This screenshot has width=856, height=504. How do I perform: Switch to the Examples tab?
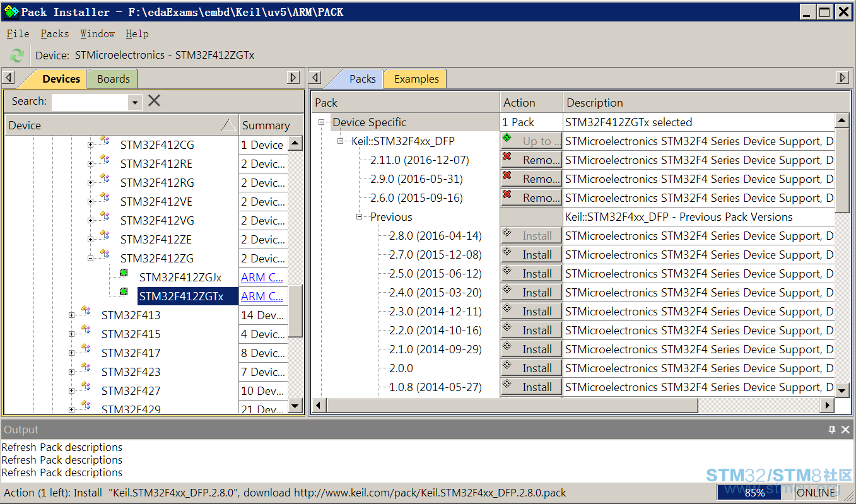[x=416, y=79]
